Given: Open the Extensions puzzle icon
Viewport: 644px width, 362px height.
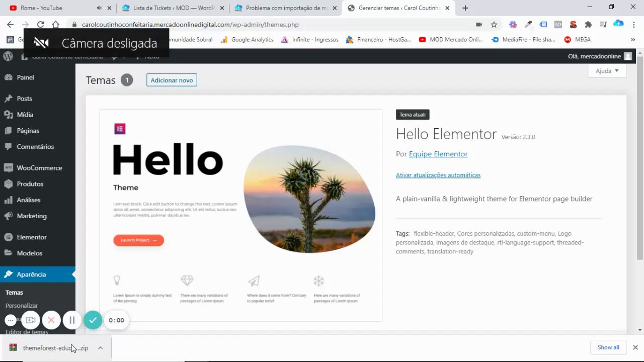Looking at the screenshot, I should [x=588, y=25].
